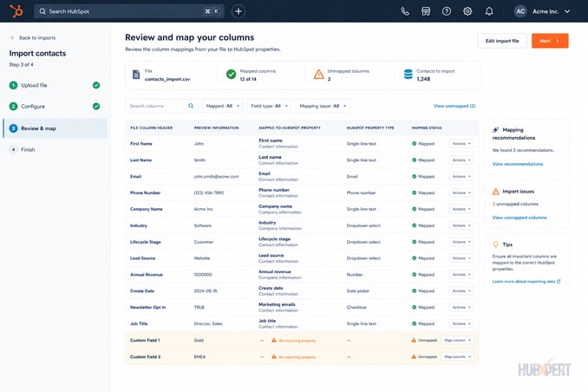The height and width of the screenshot is (392, 588).
Task: Click the orange Next button
Action: (x=550, y=41)
